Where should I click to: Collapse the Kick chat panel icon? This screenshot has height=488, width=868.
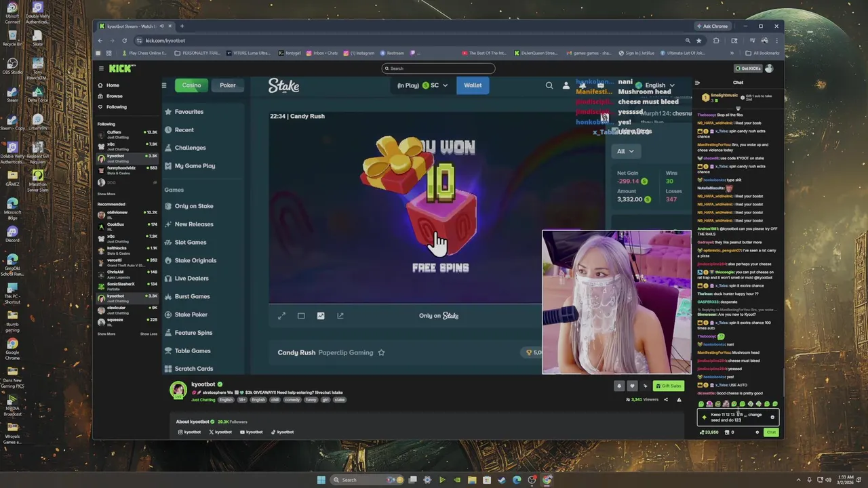click(x=697, y=83)
